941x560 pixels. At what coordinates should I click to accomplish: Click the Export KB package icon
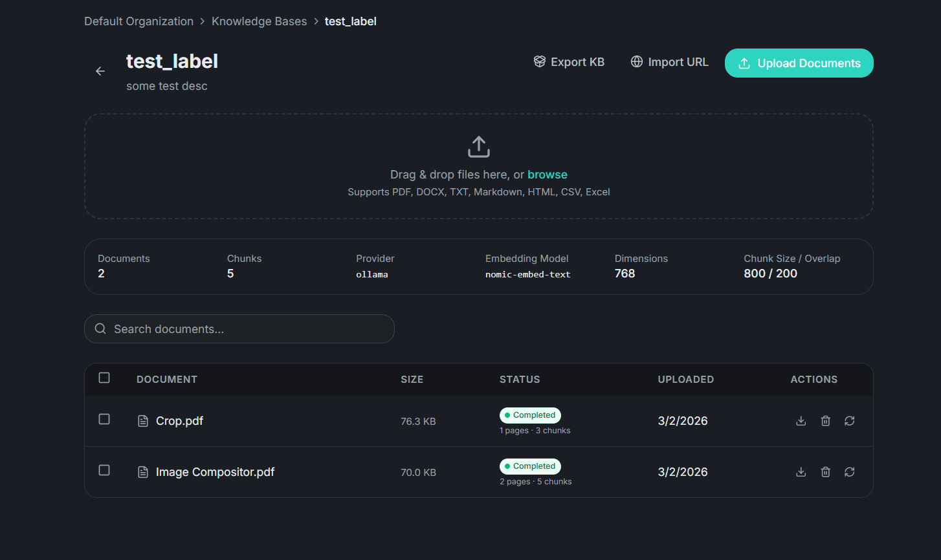click(x=539, y=61)
